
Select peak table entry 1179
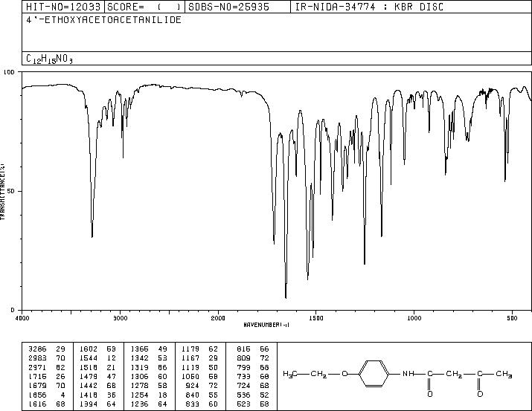point(190,349)
